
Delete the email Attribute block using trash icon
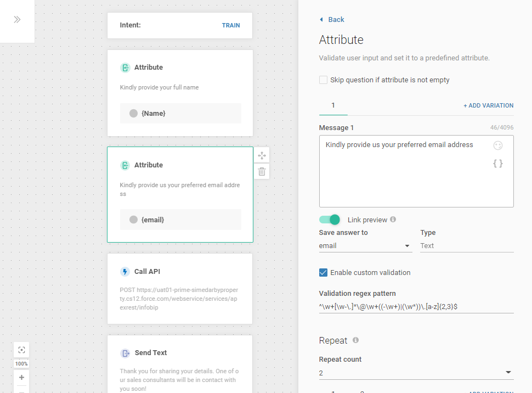(x=262, y=171)
